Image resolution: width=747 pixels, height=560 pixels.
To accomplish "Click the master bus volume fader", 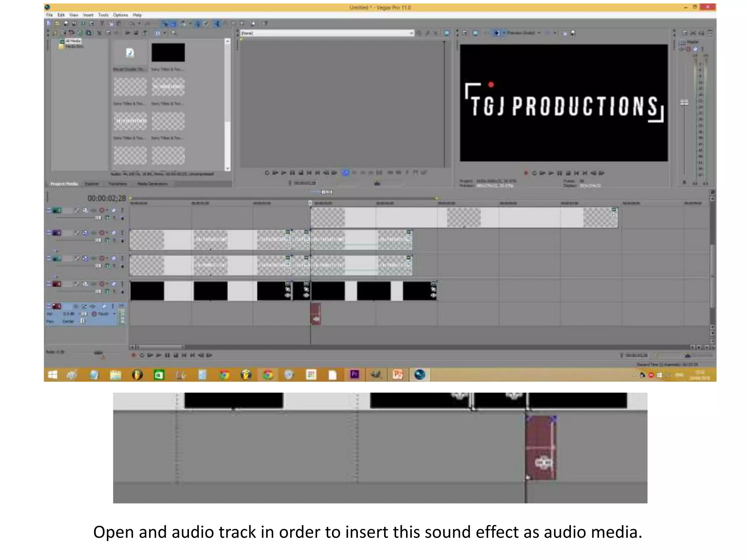I will click(x=685, y=102).
